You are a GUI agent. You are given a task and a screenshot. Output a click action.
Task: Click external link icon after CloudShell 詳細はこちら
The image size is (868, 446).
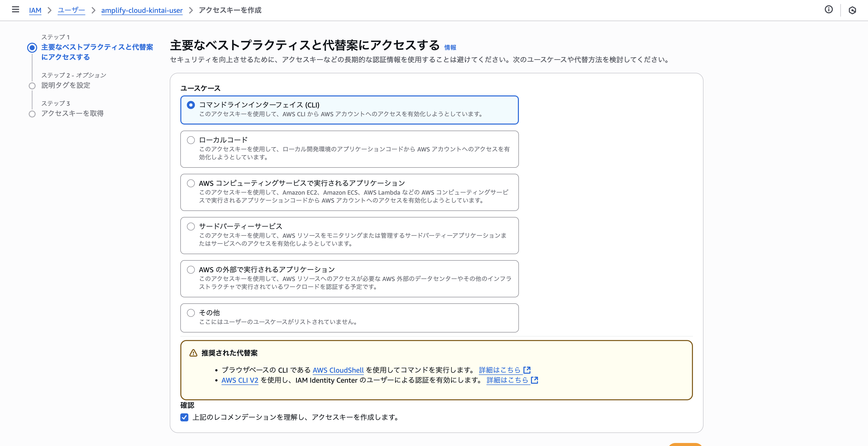(x=526, y=370)
